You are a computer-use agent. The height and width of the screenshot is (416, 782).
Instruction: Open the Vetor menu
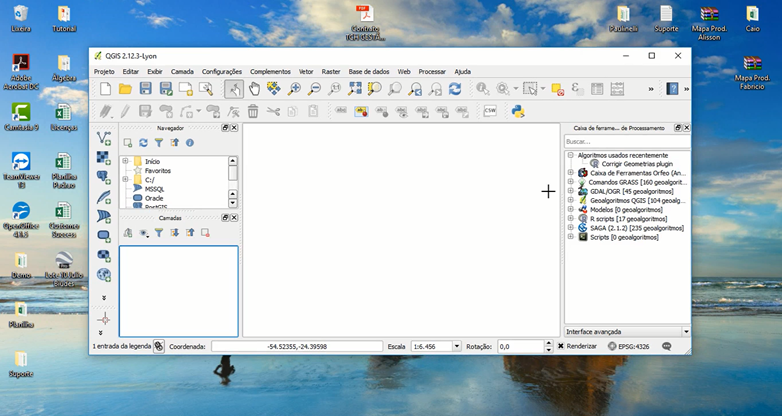tap(306, 71)
